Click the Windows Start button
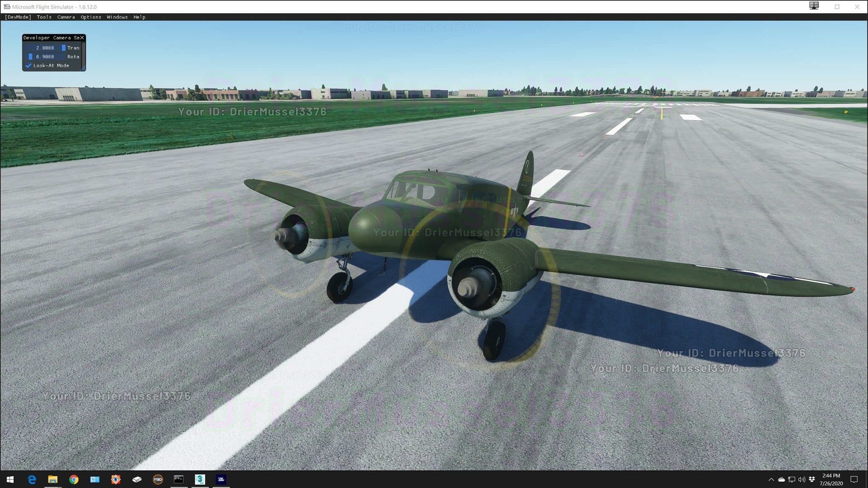The width and height of the screenshot is (868, 488). pos(10,480)
